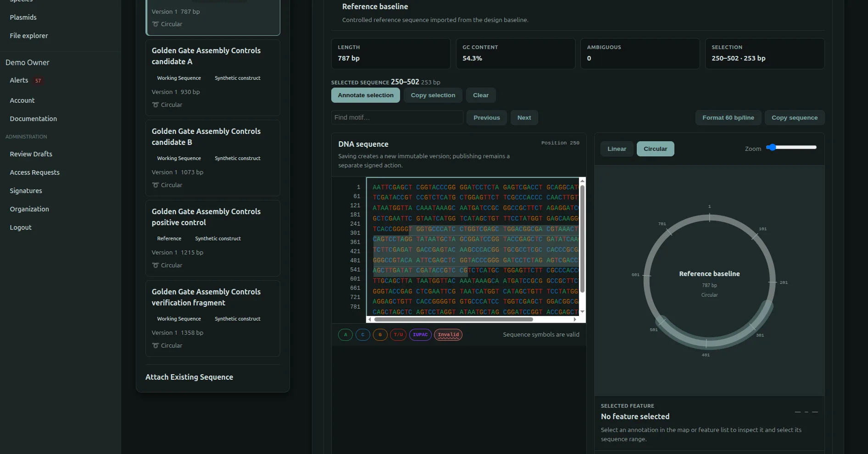Screen dimensions: 868x454
Task: Click the GC CONTENT 54.3% stat card
Action: pos(516,54)
